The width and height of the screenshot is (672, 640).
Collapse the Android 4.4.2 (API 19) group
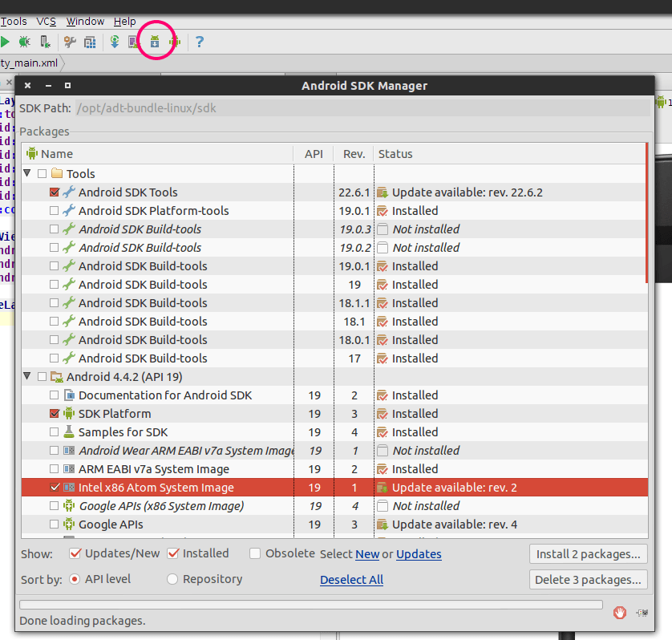point(27,376)
